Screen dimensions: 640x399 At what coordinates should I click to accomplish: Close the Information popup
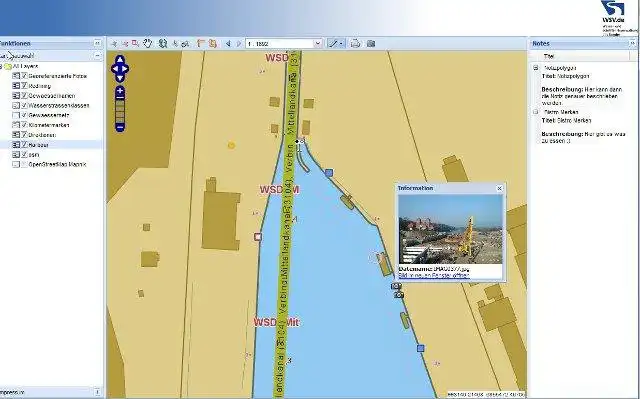click(499, 188)
